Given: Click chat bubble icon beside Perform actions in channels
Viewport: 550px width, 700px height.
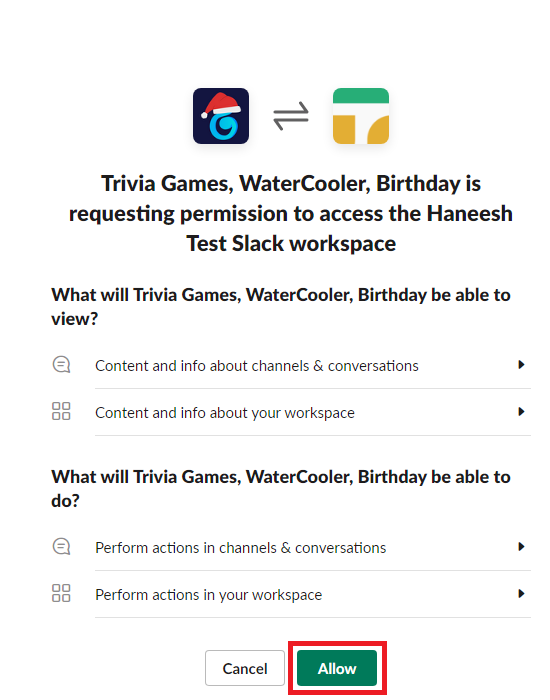Looking at the screenshot, I should [x=61, y=546].
